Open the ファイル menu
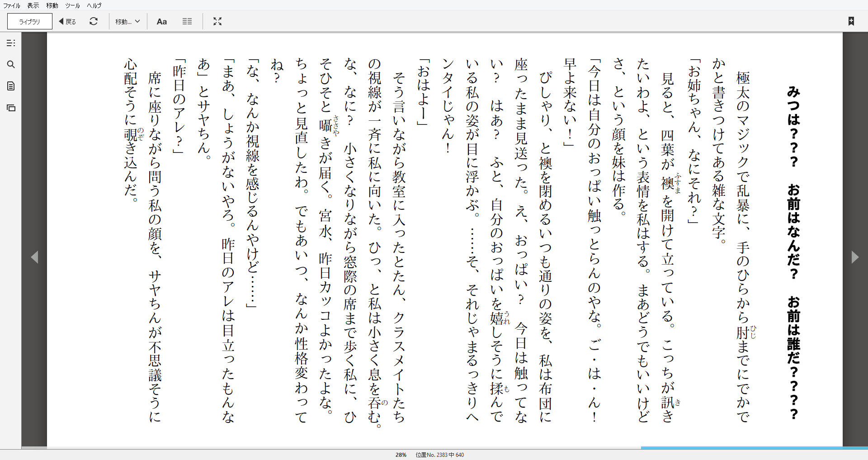The image size is (868, 460). (12, 5)
